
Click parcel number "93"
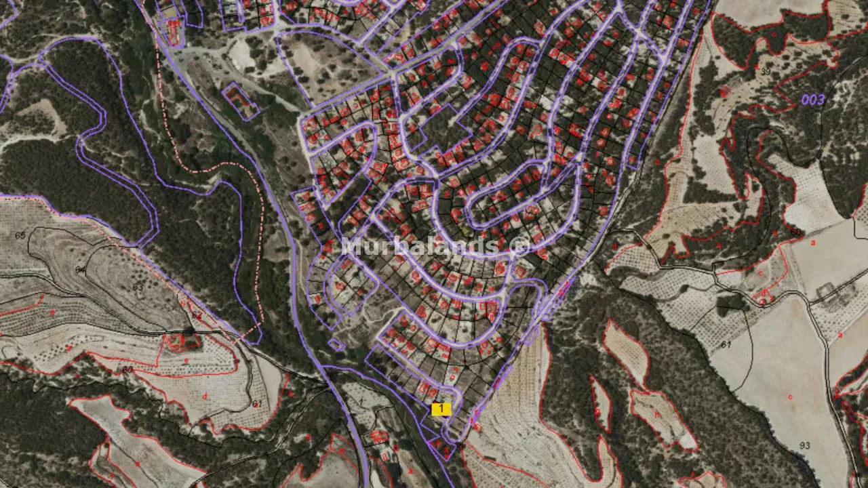(x=805, y=445)
